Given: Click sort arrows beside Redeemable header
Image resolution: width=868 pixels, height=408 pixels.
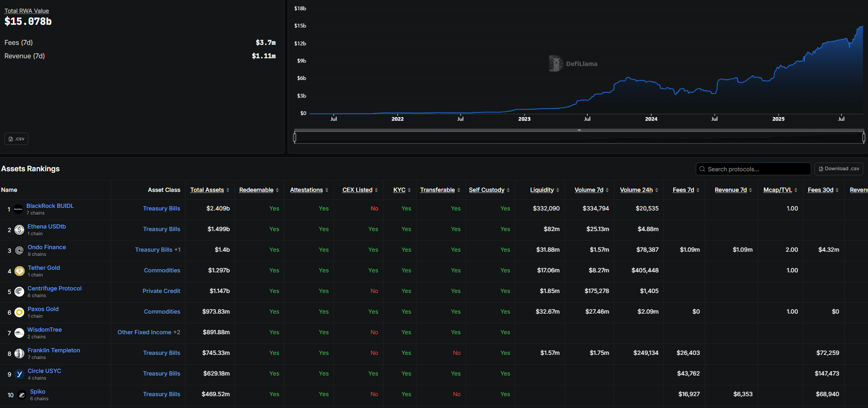Looking at the screenshot, I should click(277, 190).
